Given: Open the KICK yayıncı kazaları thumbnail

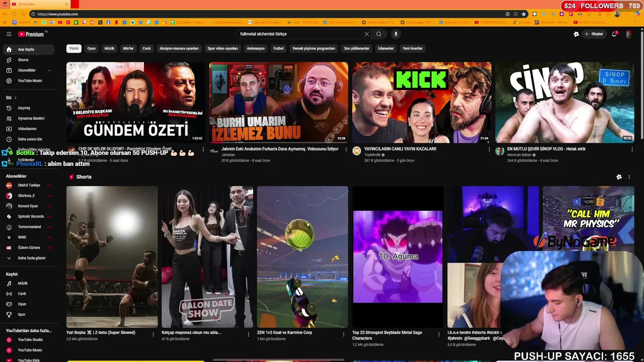Looking at the screenshot, I should tap(422, 102).
